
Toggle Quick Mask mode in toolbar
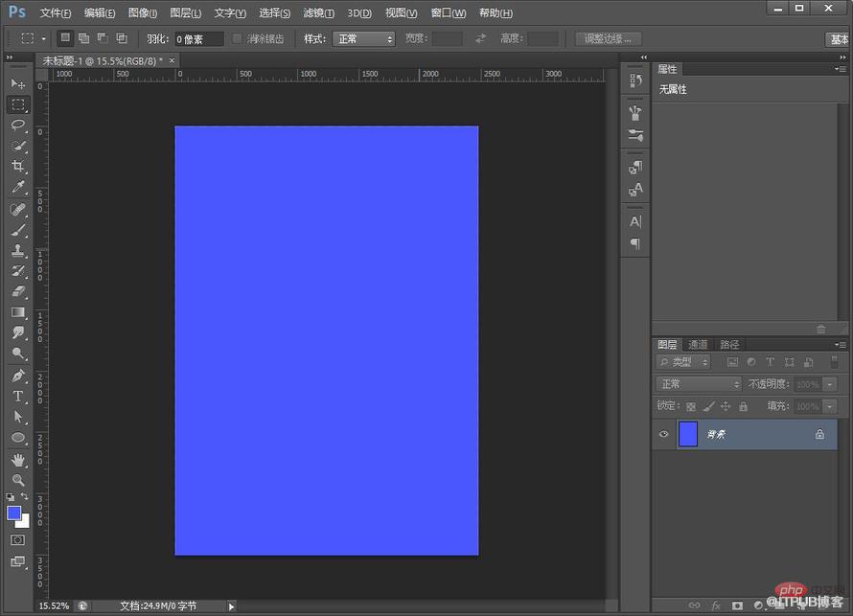tap(18, 540)
